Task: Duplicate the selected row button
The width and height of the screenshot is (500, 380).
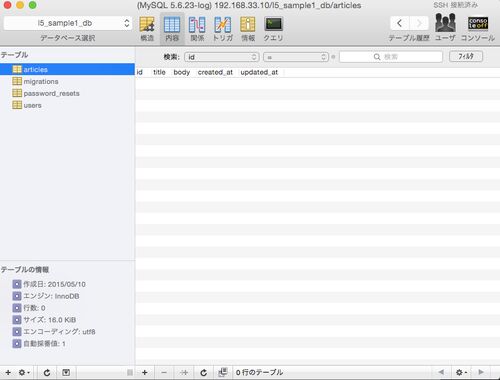Action: pos(184,372)
